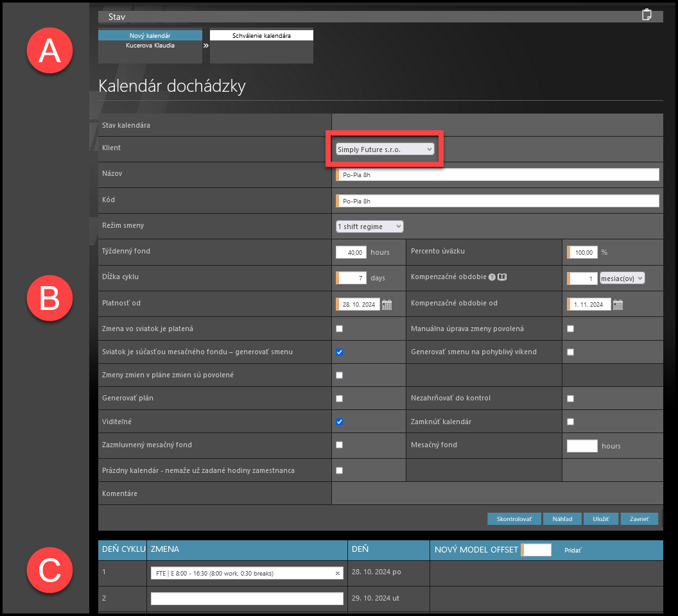Screen dimensions: 678x616
Task: Open the mesiac(ov) period unit dropdown
Action: 621,278
